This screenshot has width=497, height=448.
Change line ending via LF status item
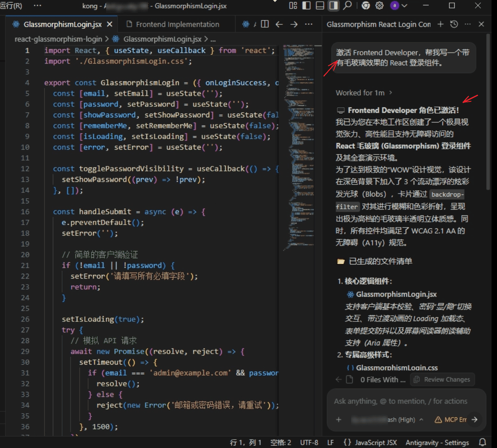pos(330,442)
